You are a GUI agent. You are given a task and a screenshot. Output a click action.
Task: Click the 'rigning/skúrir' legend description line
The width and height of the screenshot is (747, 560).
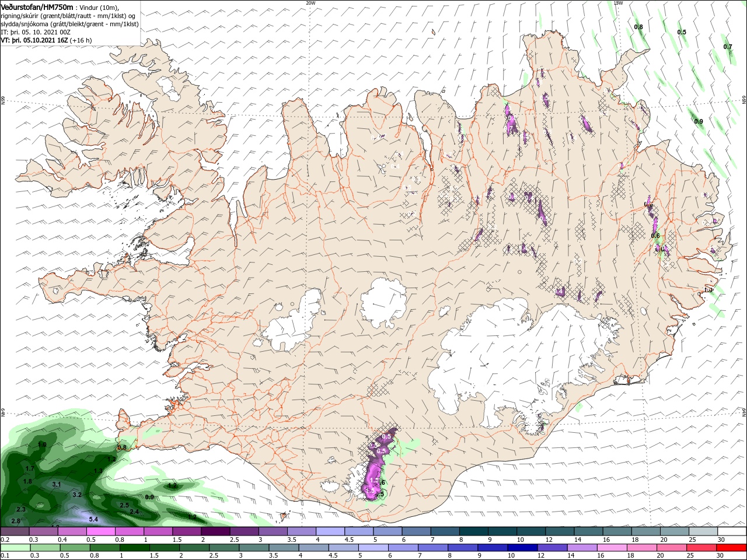(x=68, y=16)
